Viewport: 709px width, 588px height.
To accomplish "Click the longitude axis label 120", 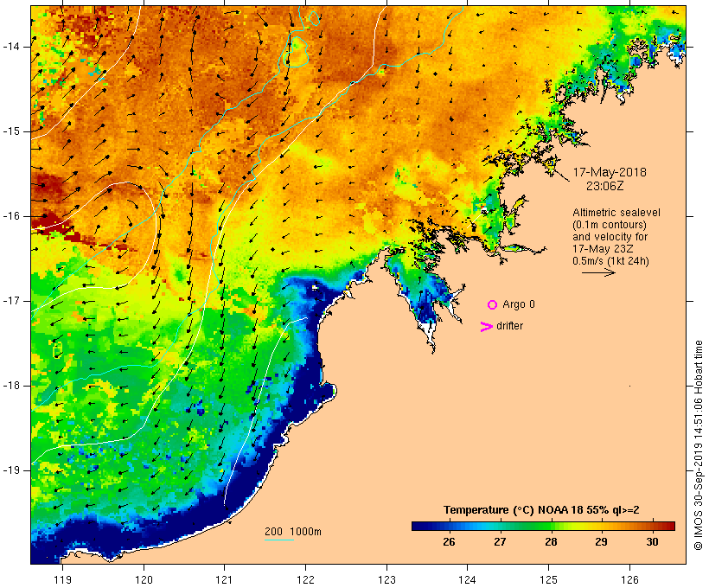I will point(144,579).
